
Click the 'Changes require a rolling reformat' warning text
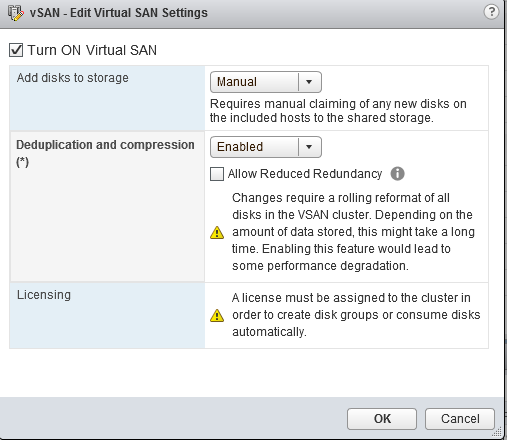[x=353, y=232]
